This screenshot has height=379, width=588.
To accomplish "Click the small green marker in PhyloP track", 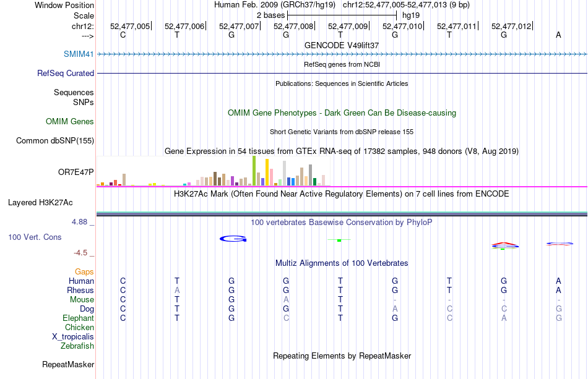I will (x=339, y=240).
